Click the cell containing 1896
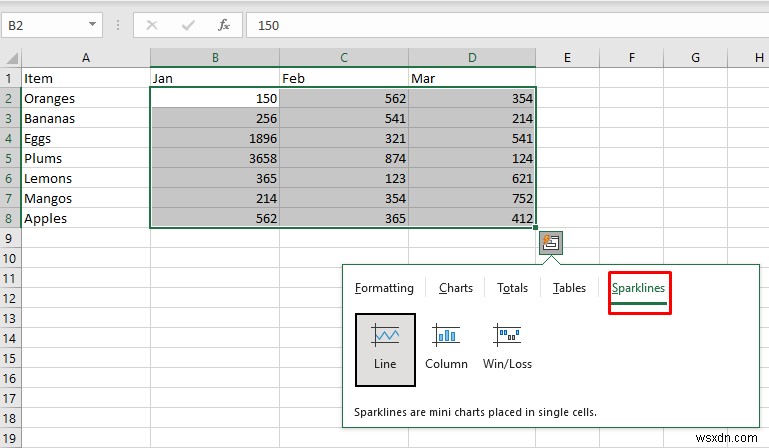769x448 pixels. 215,138
